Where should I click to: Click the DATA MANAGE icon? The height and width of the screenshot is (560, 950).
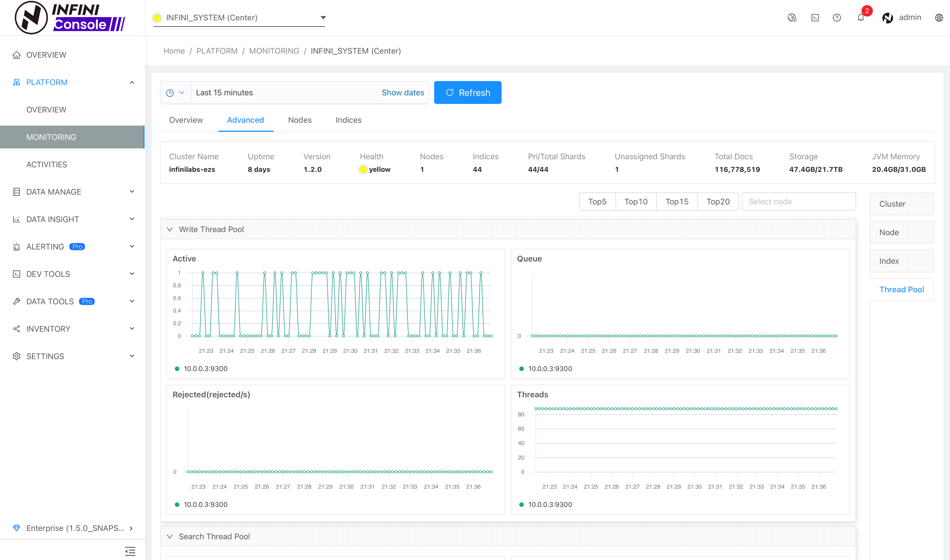[x=16, y=192]
